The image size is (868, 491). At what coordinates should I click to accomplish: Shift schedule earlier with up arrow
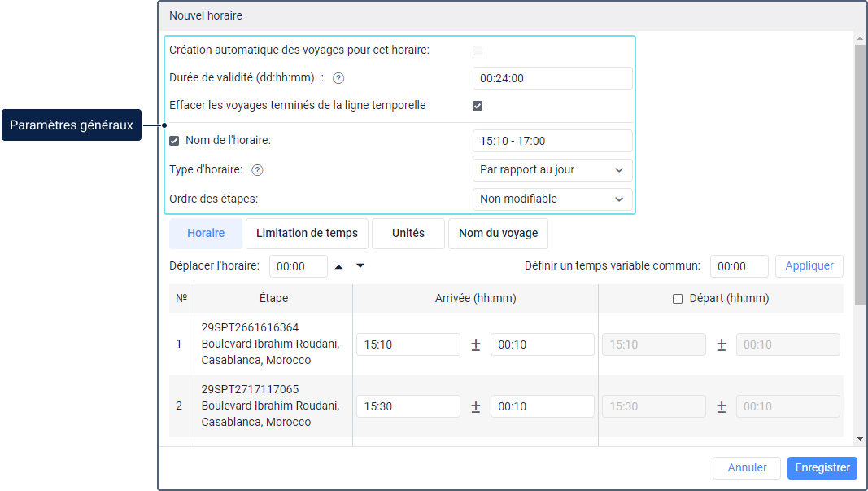(x=338, y=266)
